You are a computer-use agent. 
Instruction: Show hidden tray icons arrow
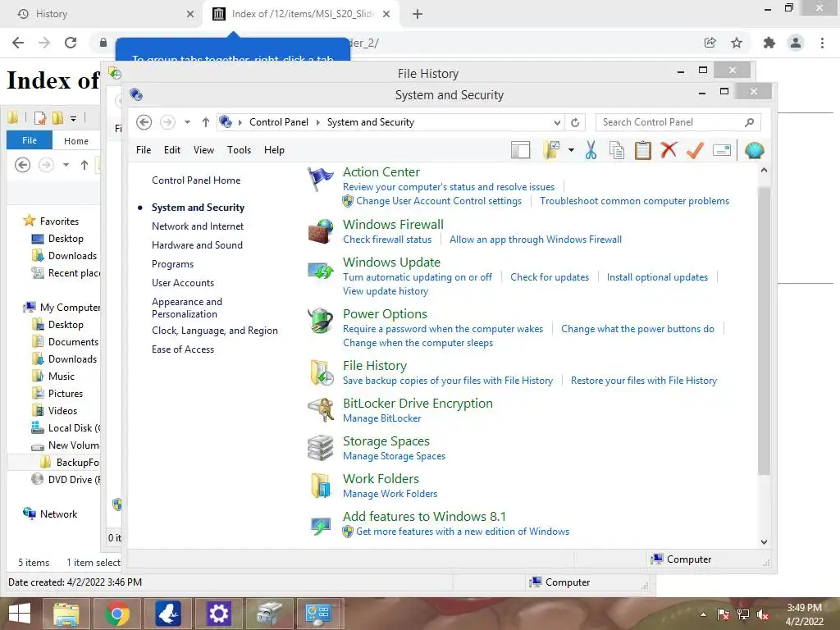[x=703, y=614]
